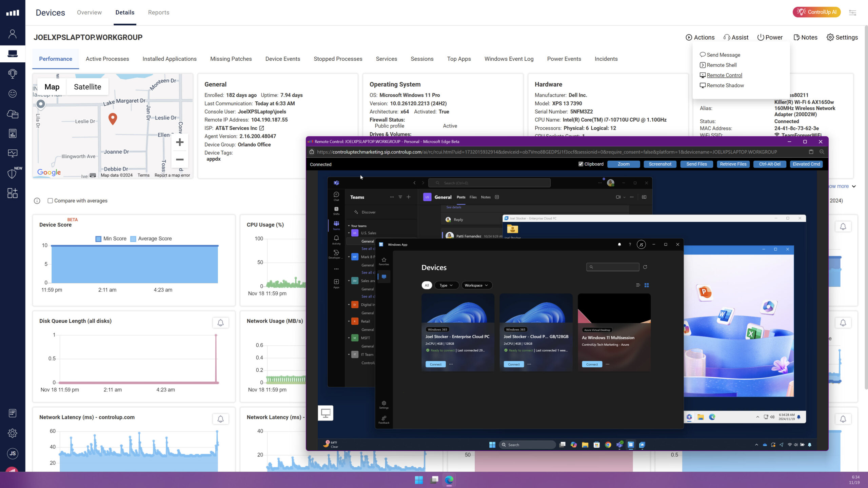868x488 pixels.
Task: Click filter sliders icon beside ControlUp AI
Action: point(852,13)
